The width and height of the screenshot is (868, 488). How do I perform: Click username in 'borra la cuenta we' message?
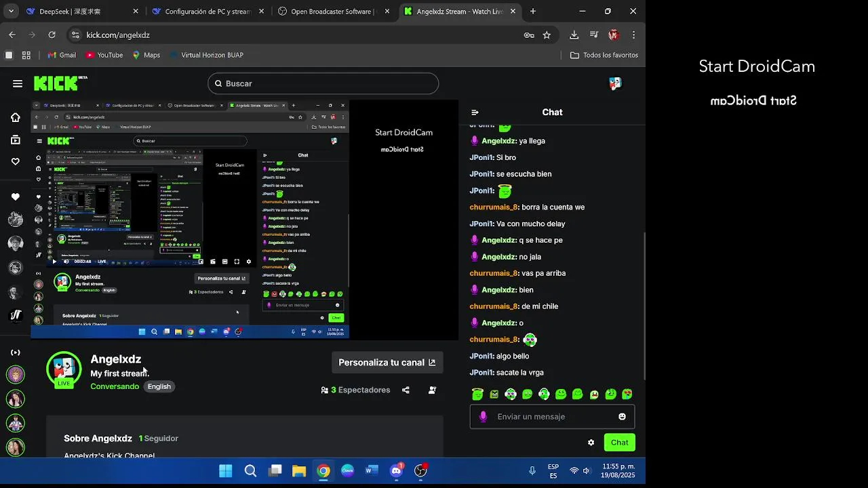(x=494, y=207)
